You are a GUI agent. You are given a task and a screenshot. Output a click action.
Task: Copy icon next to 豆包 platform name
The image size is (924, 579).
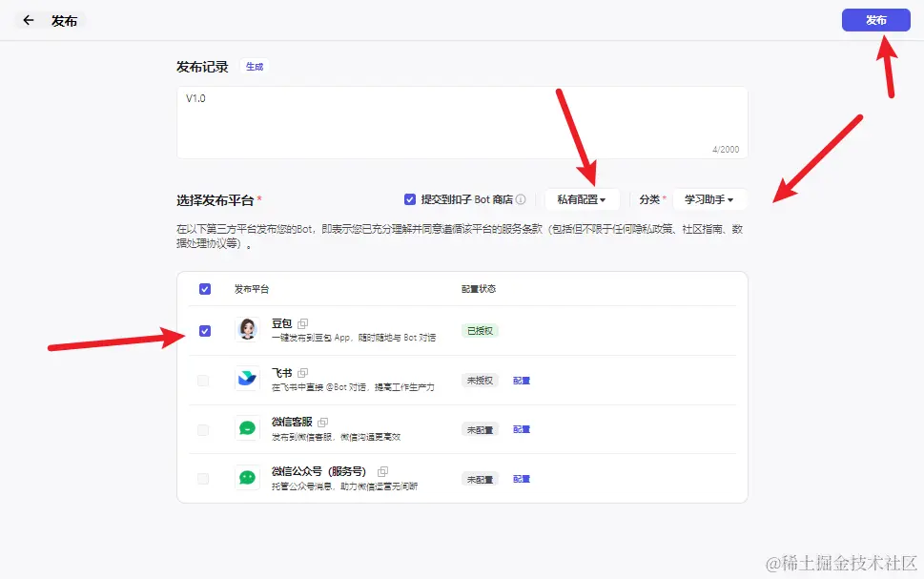tap(303, 323)
